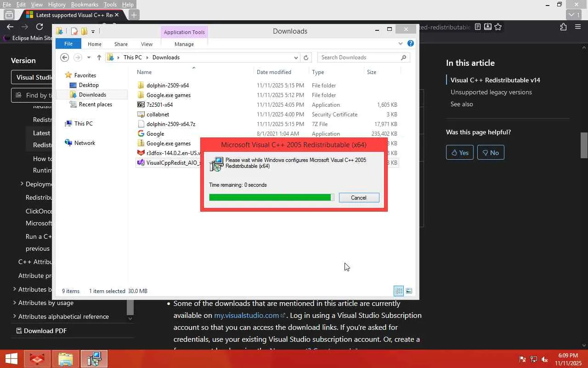This screenshot has height=368, width=588.
Task: Open Explorer Help with the blue question icon
Action: click(x=411, y=44)
